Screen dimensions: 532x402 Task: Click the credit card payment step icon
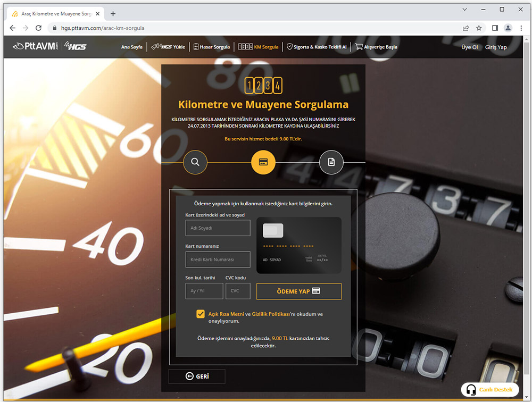(263, 162)
